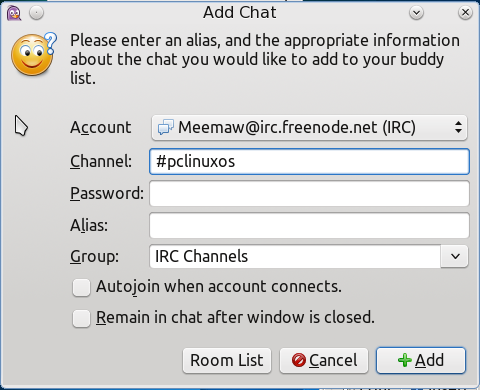Screen dimensions: 480x390
Task: Click the green plus icon on Add
Action: point(405,360)
